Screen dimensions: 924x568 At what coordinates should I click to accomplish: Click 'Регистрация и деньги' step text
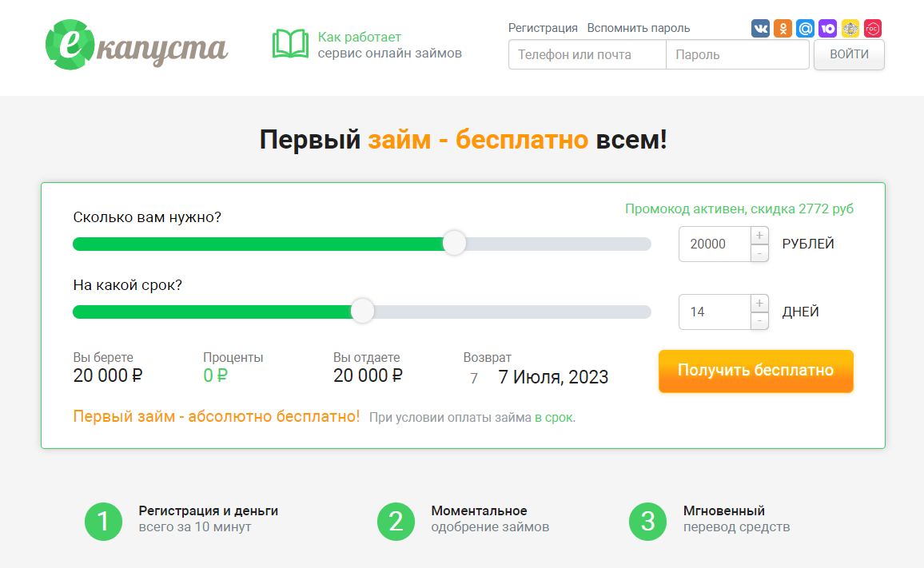pos(208,510)
